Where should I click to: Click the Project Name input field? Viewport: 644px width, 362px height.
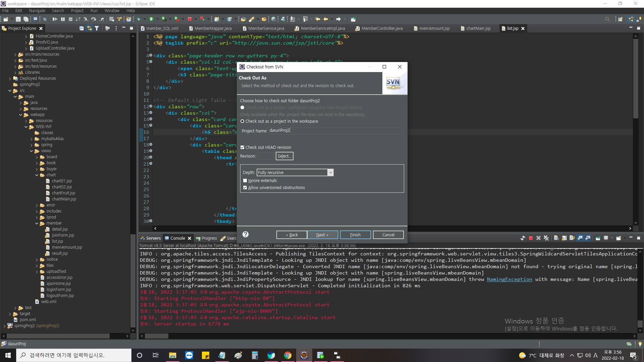[x=335, y=131]
